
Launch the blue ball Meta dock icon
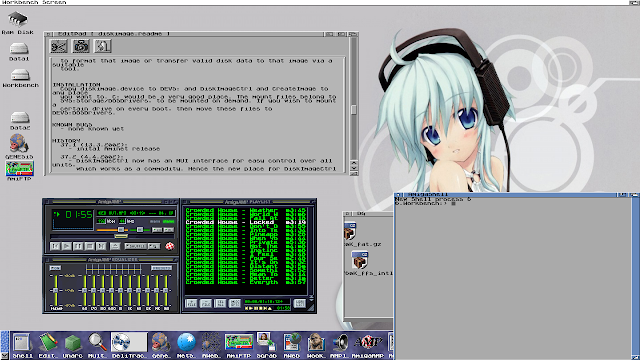[186, 342]
